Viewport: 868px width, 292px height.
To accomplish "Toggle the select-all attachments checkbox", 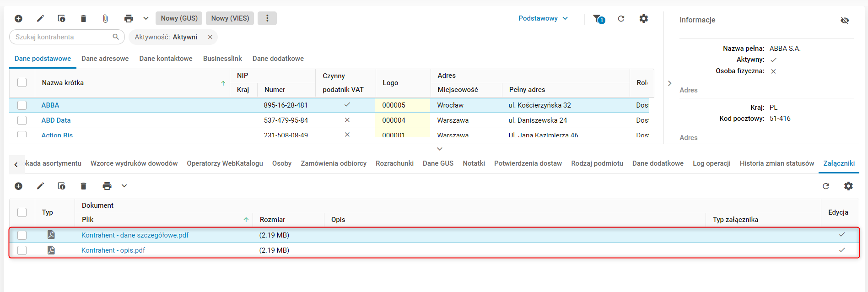I will 22,212.
